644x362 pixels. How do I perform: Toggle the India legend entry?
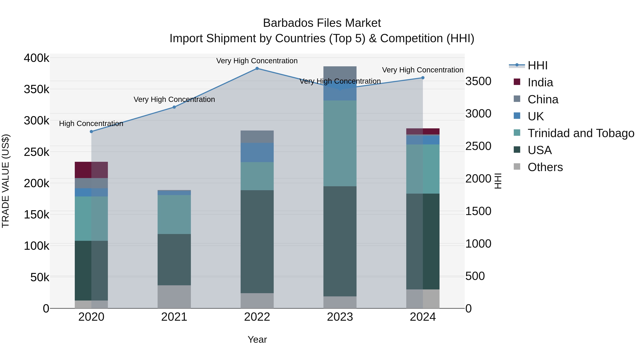[533, 82]
